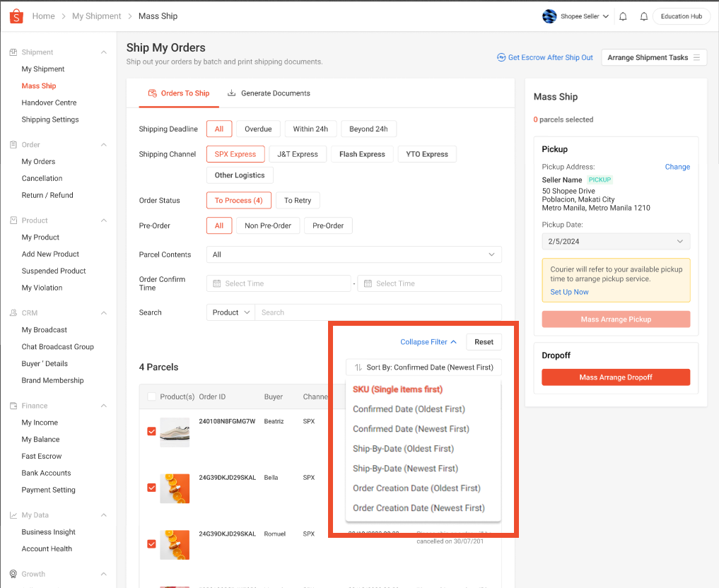Image resolution: width=719 pixels, height=588 pixels.
Task: Collapse the Shipment sidebar section
Action: [104, 52]
